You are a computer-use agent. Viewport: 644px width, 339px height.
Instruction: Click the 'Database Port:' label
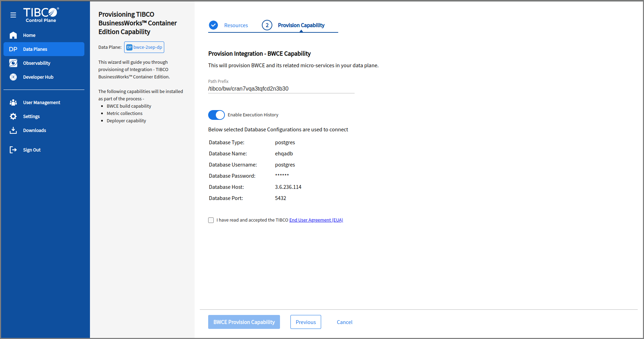coord(226,198)
